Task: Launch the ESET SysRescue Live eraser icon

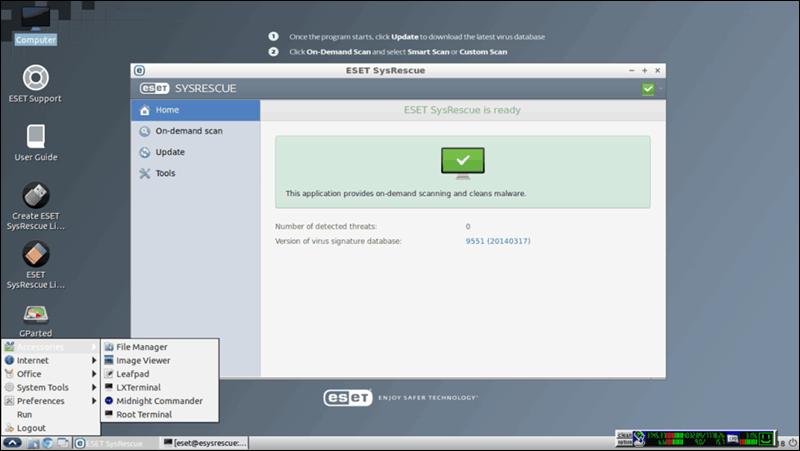Action: [x=36, y=254]
